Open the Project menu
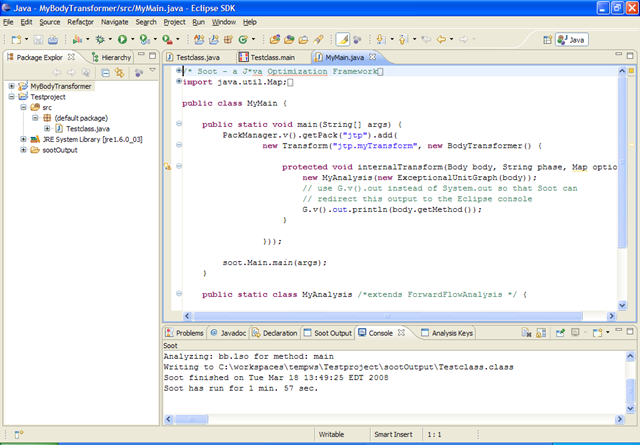The height and width of the screenshot is (445, 640). tap(175, 22)
